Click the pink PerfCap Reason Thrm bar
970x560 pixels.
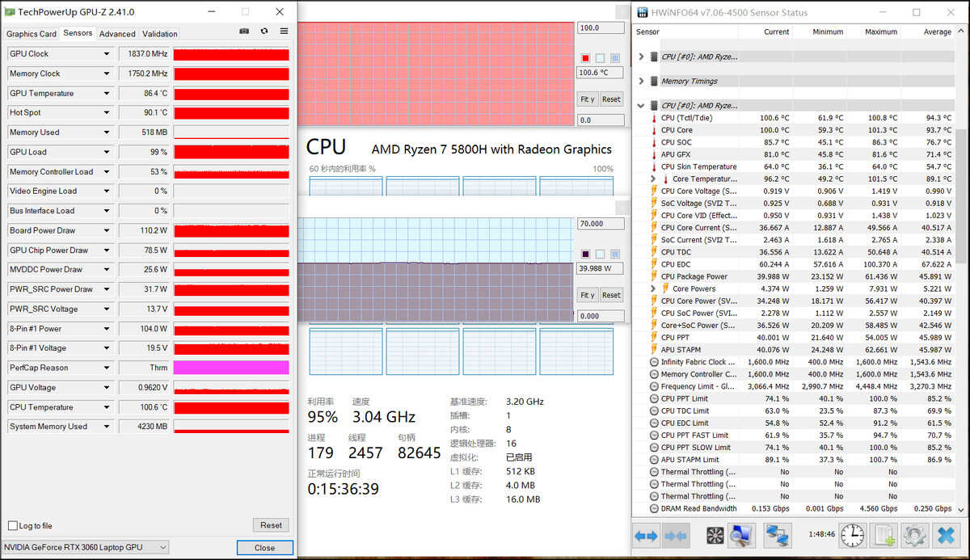231,368
